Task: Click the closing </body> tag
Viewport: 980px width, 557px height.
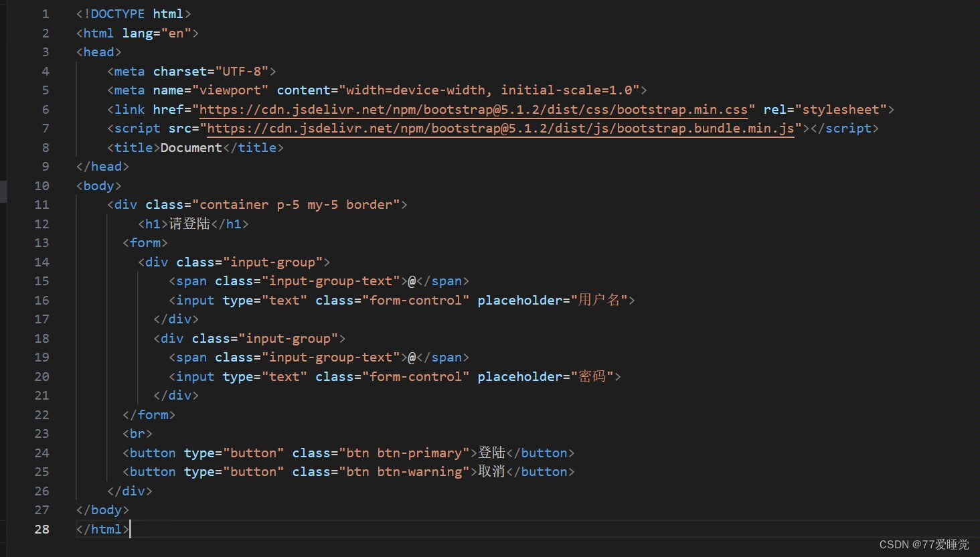Action: pos(102,509)
